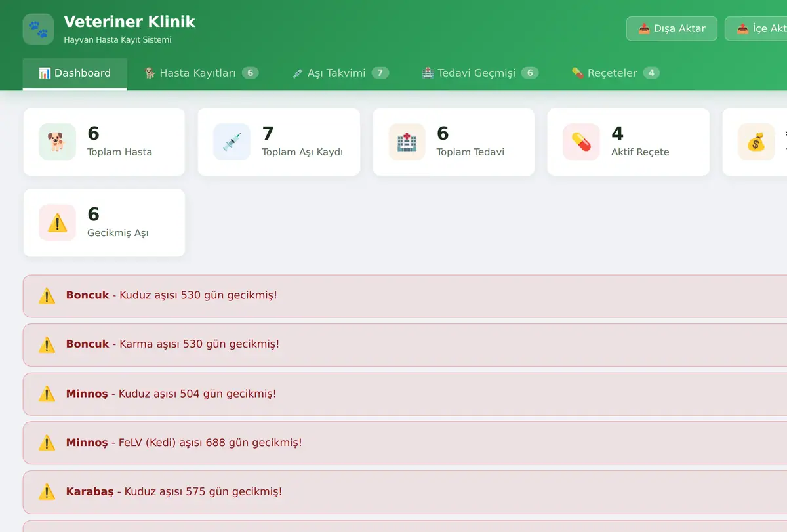
Task: Click the Reçeteler count badge 4
Action: tap(651, 73)
